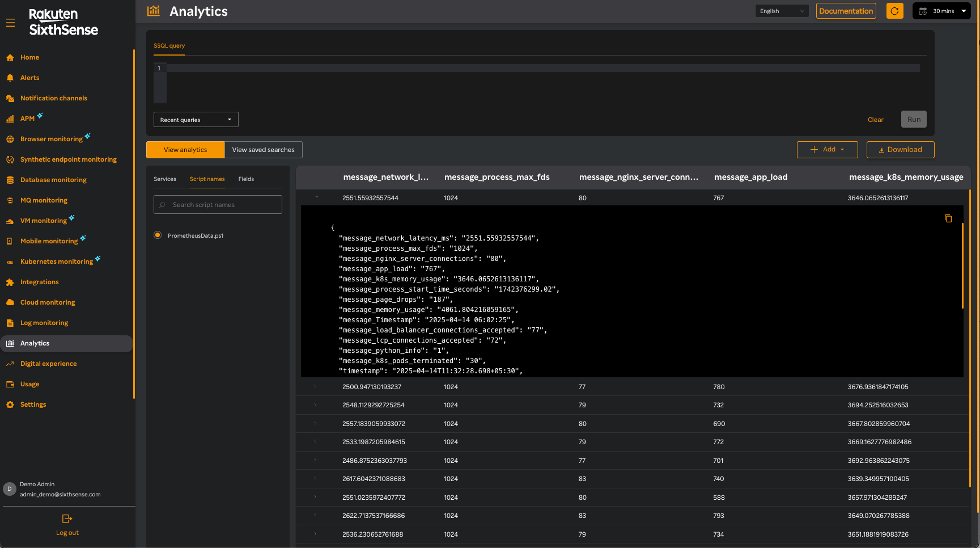980x548 pixels.
Task: Expand the row 2533.1987205984615
Action: click(x=316, y=441)
